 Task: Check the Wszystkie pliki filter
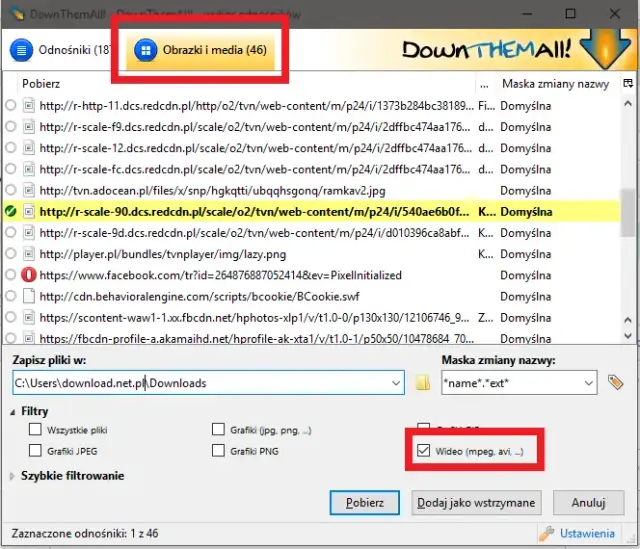click(35, 429)
